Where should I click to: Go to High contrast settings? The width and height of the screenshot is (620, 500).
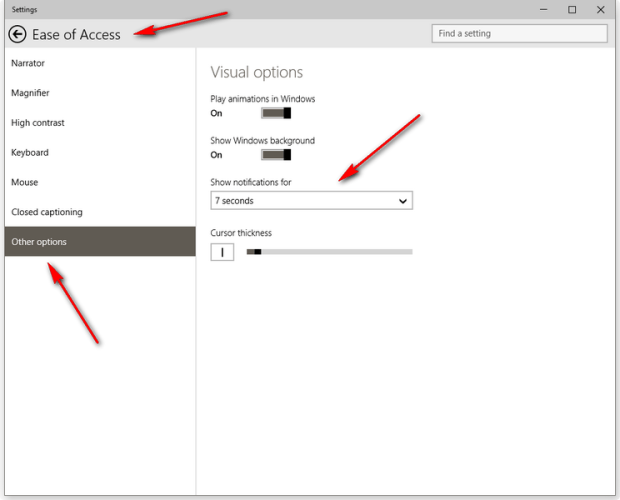[38, 123]
